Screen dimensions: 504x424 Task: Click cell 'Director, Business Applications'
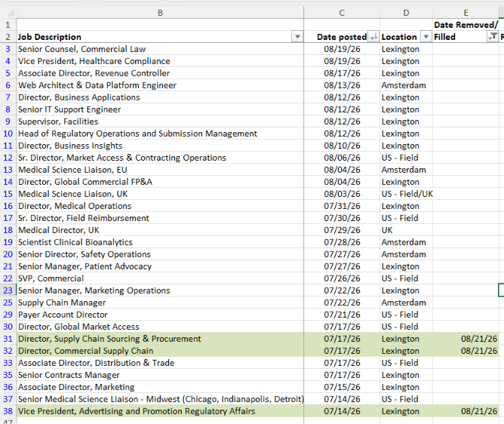click(160, 97)
